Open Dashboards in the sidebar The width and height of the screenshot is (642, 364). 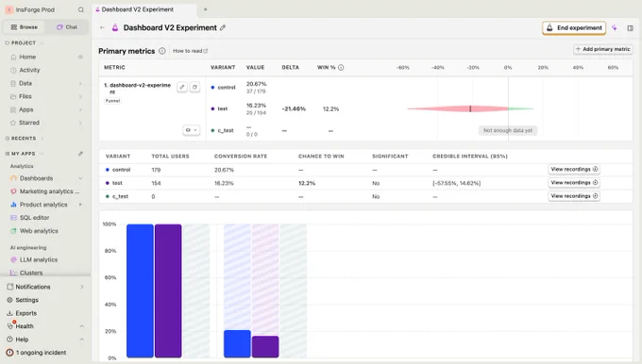tap(36, 178)
